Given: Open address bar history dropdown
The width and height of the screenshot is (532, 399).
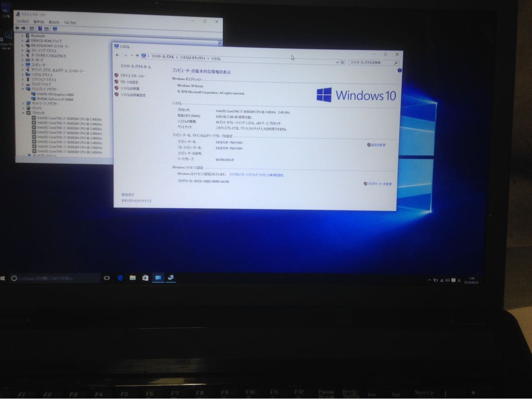Looking at the screenshot, I should [x=338, y=62].
